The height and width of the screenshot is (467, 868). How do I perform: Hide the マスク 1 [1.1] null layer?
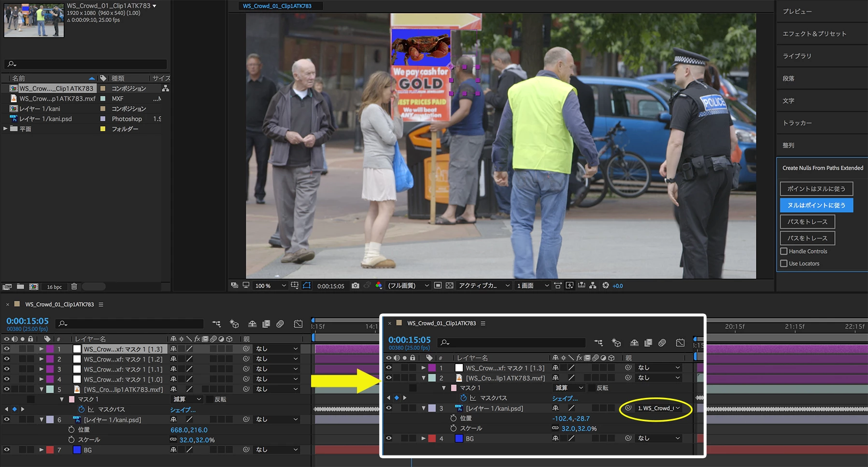coord(7,369)
